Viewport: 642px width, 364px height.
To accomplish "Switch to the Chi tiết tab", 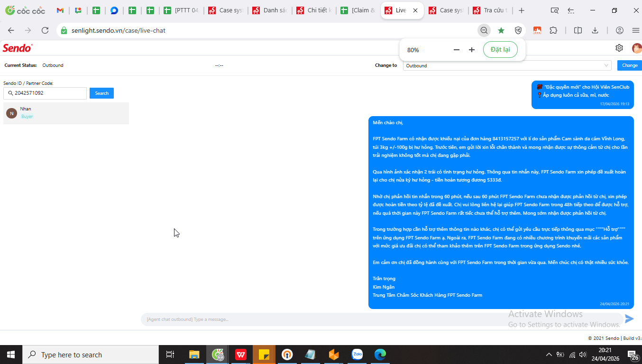I will pos(313,10).
